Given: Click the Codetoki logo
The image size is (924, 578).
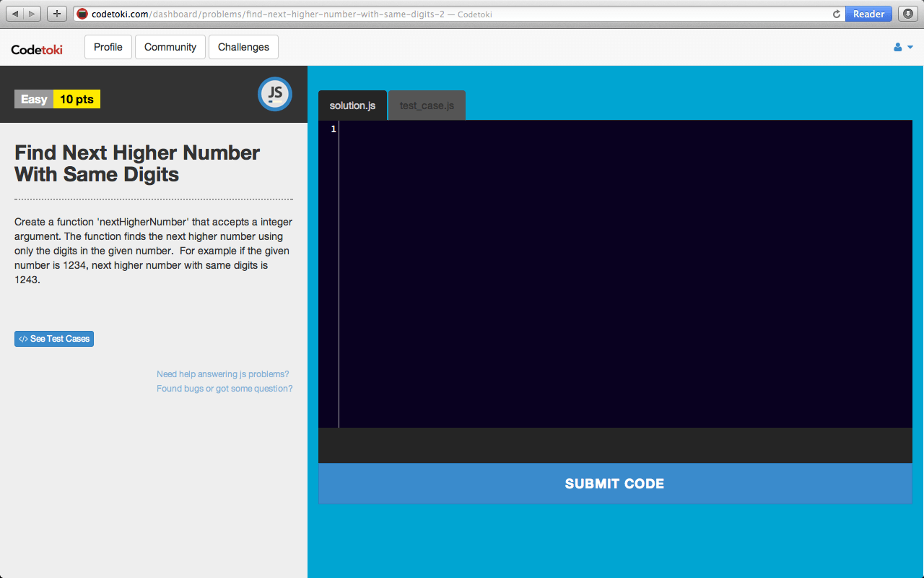Looking at the screenshot, I should pos(37,49).
